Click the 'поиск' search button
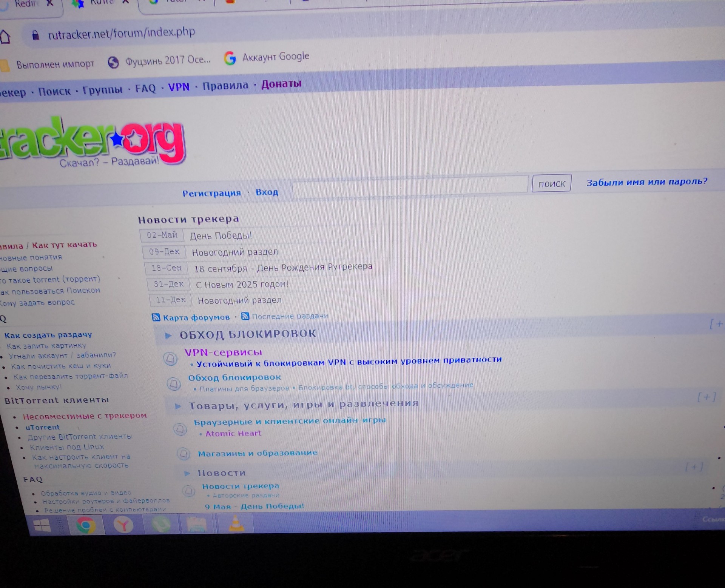725x588 pixels. [x=551, y=183]
